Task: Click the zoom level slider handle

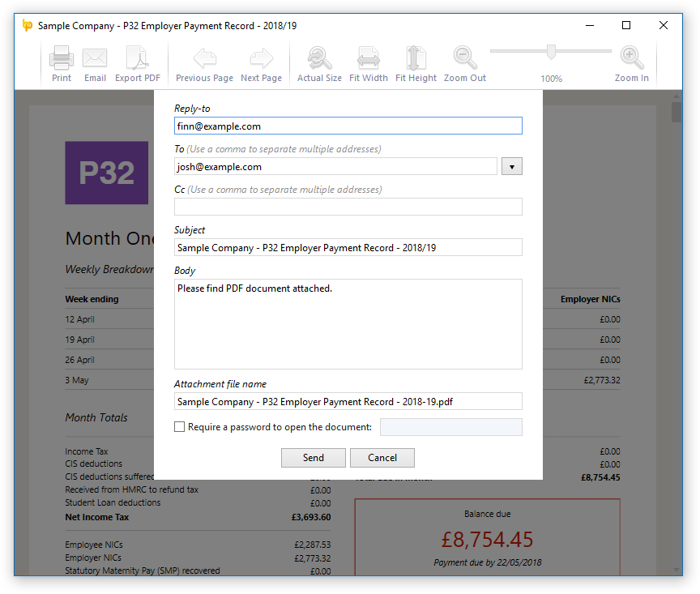Action: tap(552, 51)
